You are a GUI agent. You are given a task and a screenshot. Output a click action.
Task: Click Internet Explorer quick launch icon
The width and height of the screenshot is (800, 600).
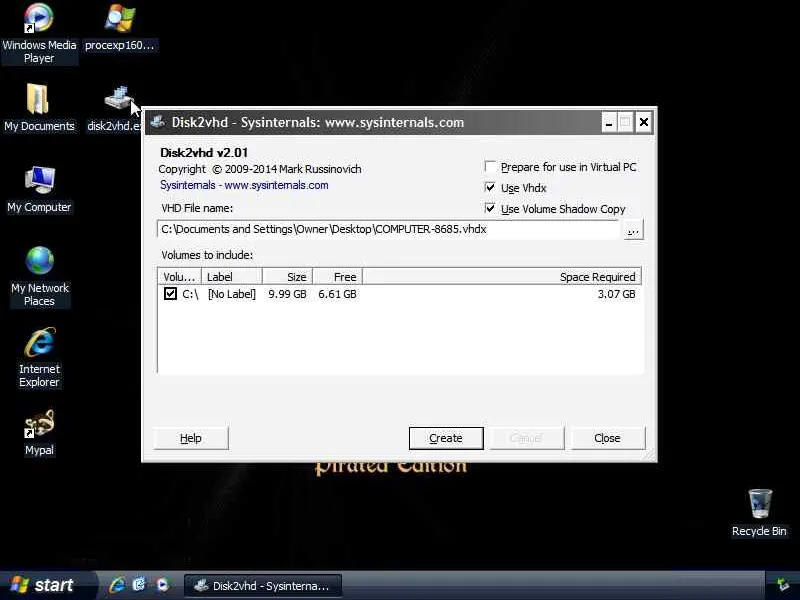[117, 585]
